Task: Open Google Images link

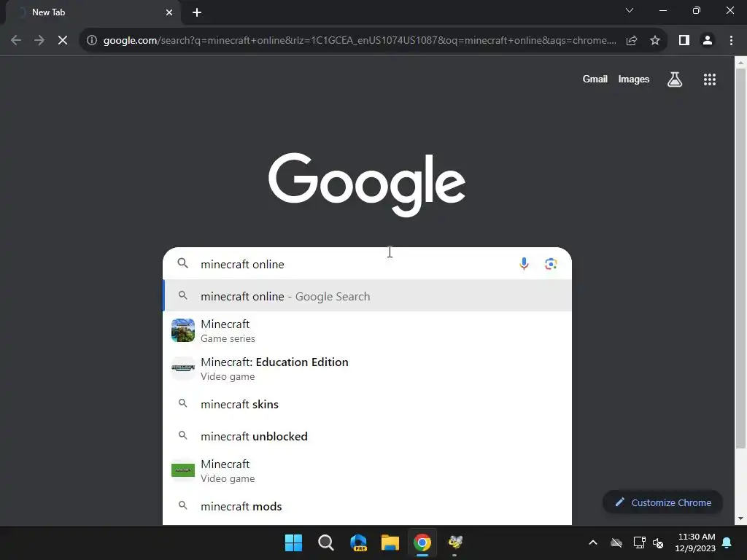Action: point(634,79)
